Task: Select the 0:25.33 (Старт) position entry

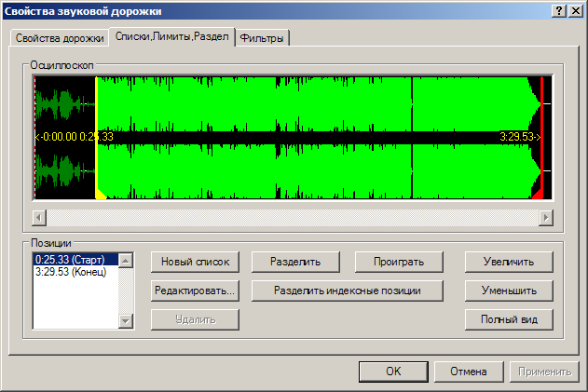Action: point(76,260)
